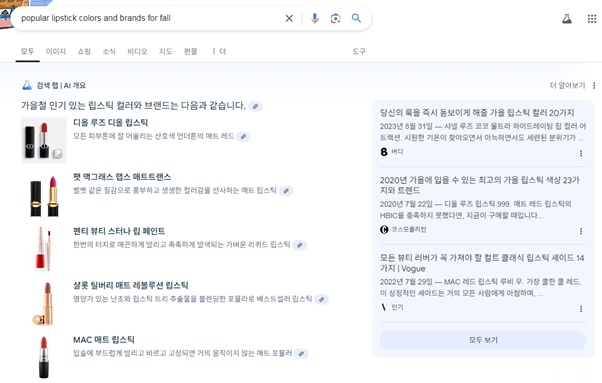Open the 더 more-options dropdown
Screen dimensions: 602x383
tap(219, 51)
